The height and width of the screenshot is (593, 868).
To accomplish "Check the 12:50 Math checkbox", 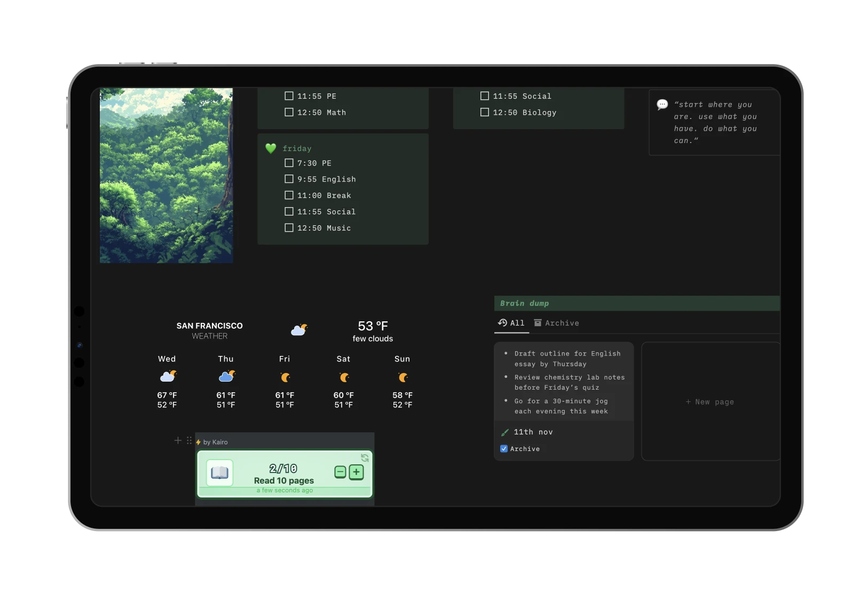I will pyautogui.click(x=289, y=112).
